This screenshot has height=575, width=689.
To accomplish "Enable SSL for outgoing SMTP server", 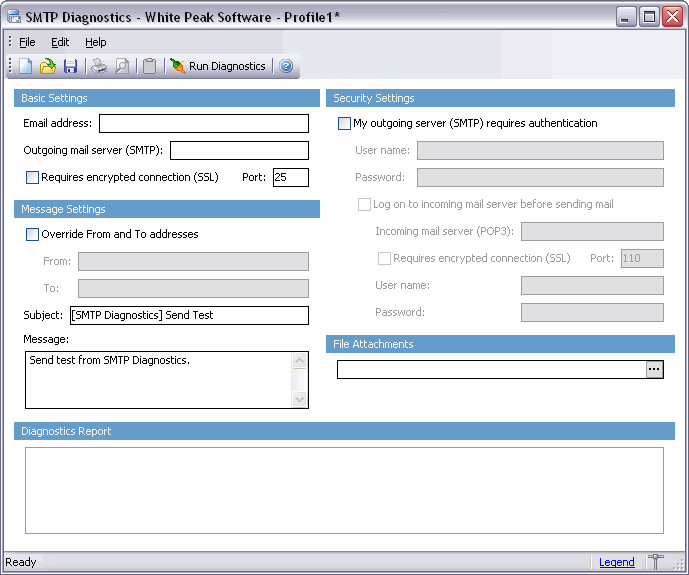I will 33,177.
